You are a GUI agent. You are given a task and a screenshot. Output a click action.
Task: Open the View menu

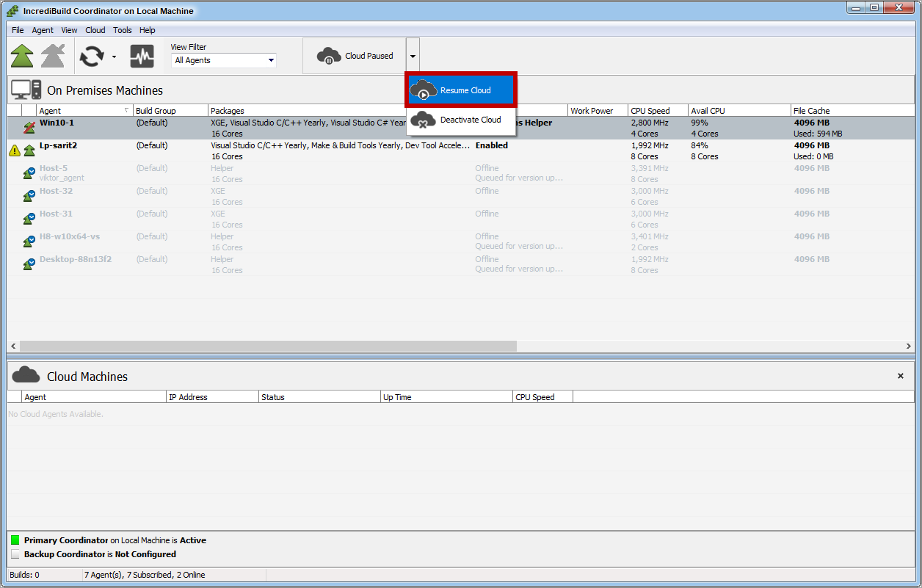pos(69,30)
